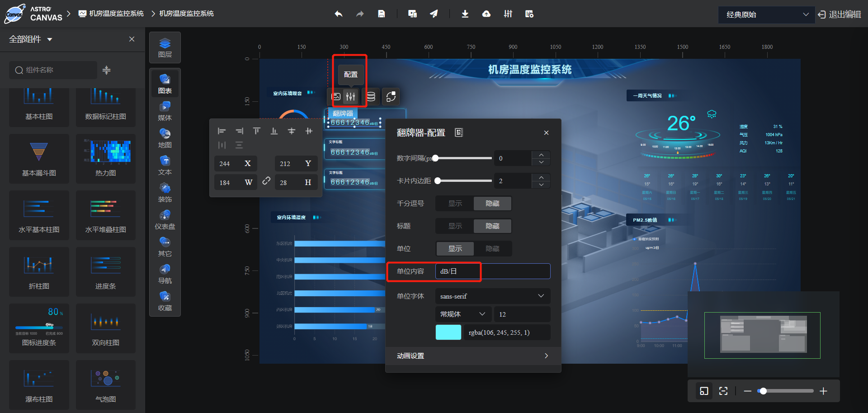Show the 千分逗号 thousand separator
Screen dimensions: 868x413
454,203
